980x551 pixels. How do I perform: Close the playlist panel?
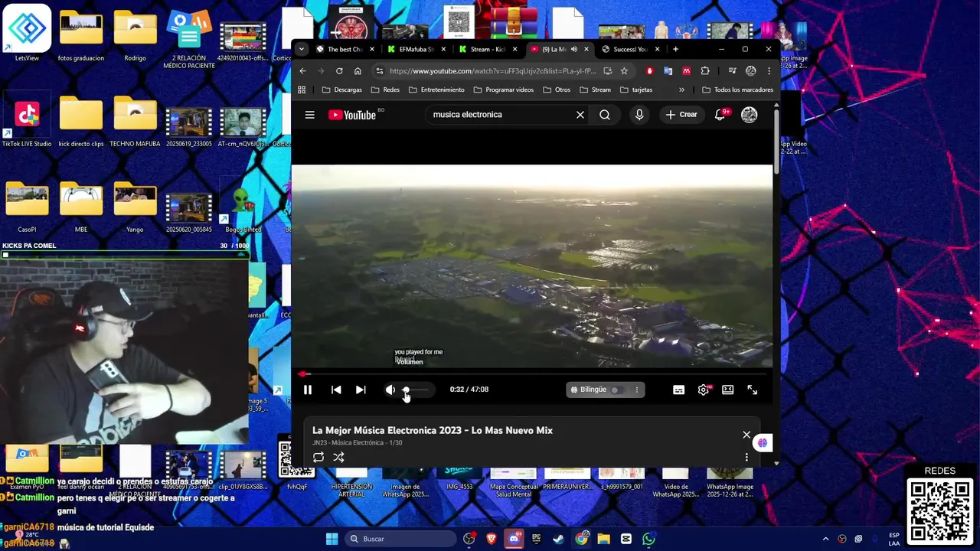(x=746, y=435)
